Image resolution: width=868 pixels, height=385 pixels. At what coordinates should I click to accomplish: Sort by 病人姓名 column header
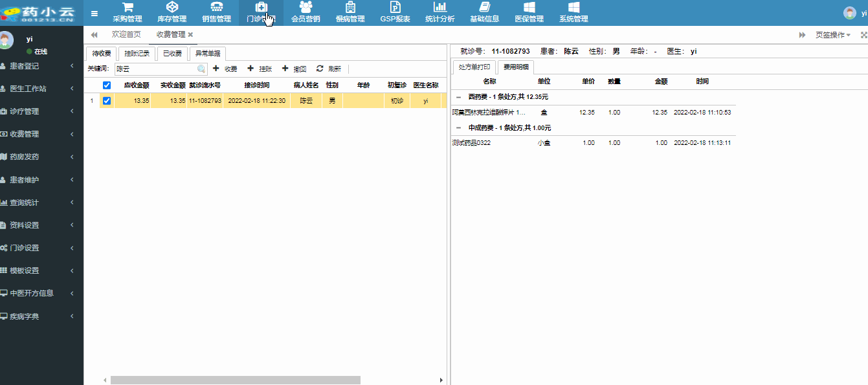(x=306, y=85)
